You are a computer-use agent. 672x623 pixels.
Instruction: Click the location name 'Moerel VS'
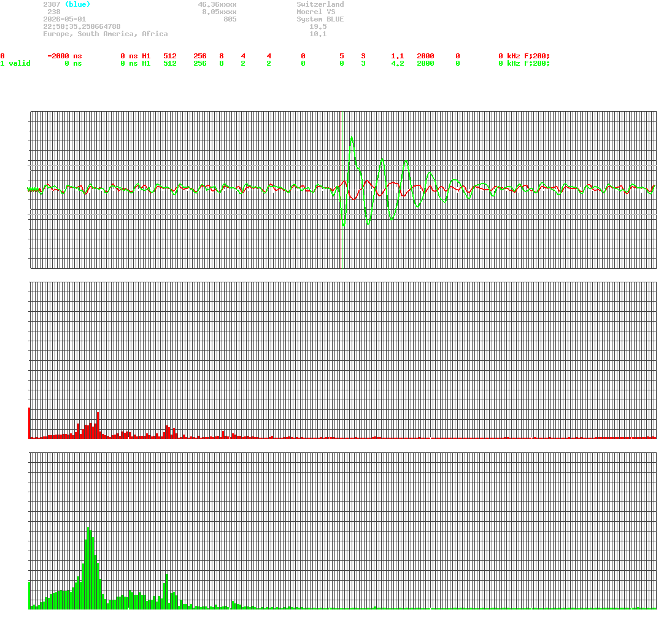pyautogui.click(x=316, y=12)
